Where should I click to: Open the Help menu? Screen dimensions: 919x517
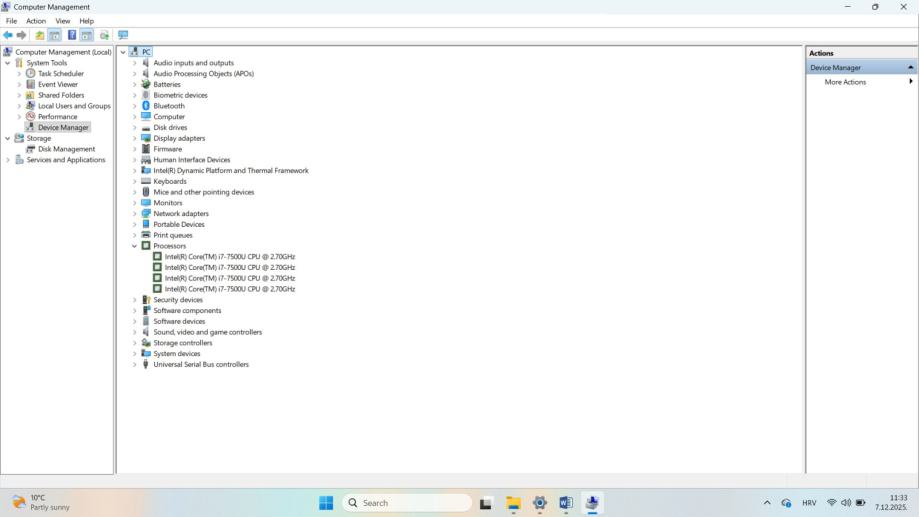coord(86,21)
